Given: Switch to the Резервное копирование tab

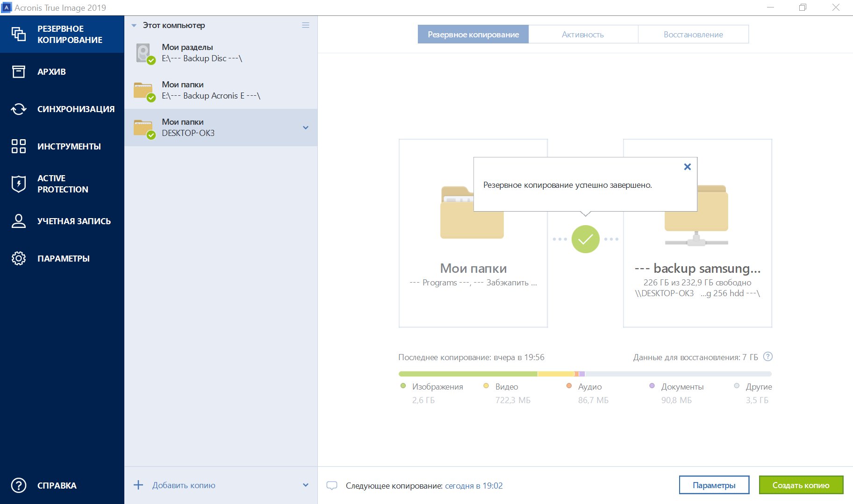Looking at the screenshot, I should (473, 34).
